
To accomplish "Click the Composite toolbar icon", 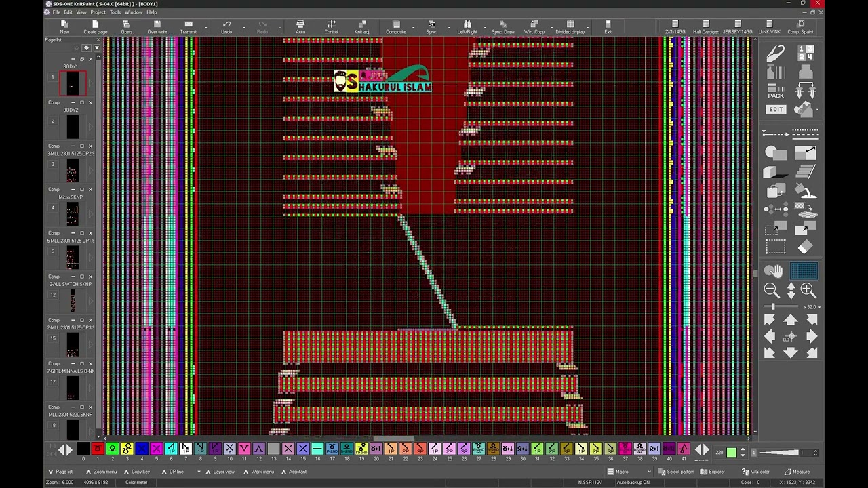I will (x=396, y=27).
